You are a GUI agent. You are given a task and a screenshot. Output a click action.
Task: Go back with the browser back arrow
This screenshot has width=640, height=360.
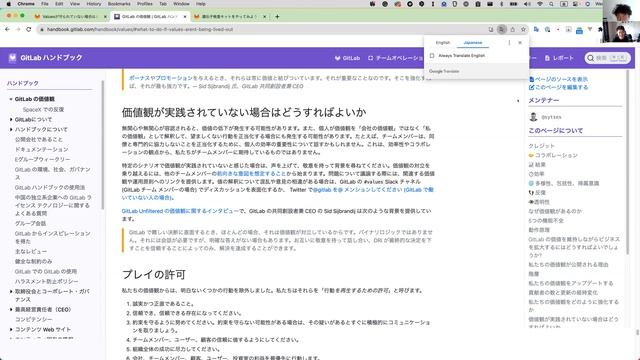point(7,29)
